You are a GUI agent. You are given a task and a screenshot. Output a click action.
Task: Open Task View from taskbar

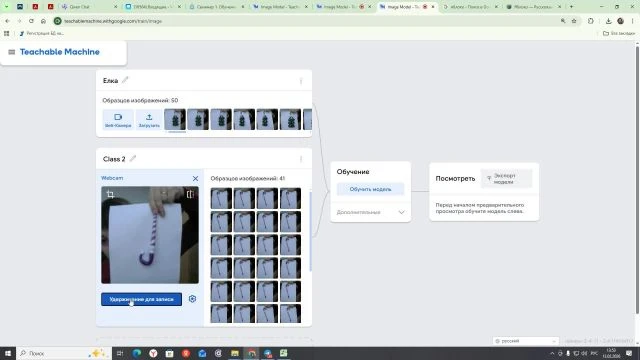(120, 353)
